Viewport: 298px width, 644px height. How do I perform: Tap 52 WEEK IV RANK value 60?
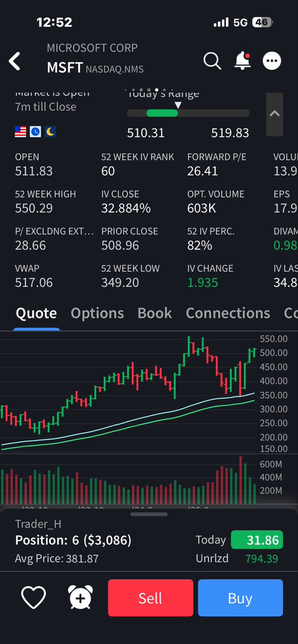108,171
